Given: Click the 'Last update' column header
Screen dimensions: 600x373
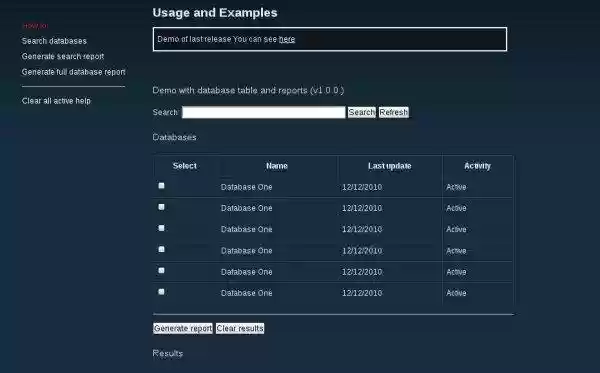Looking at the screenshot, I should click(x=390, y=166).
